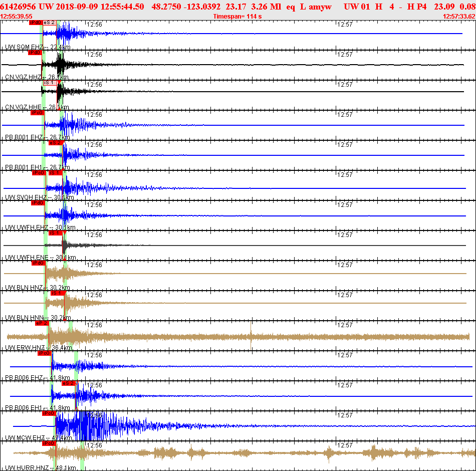Click the iPd0 pick on UW UWFH EHZ
The width and height of the screenshot is (476, 471).
click(38, 203)
